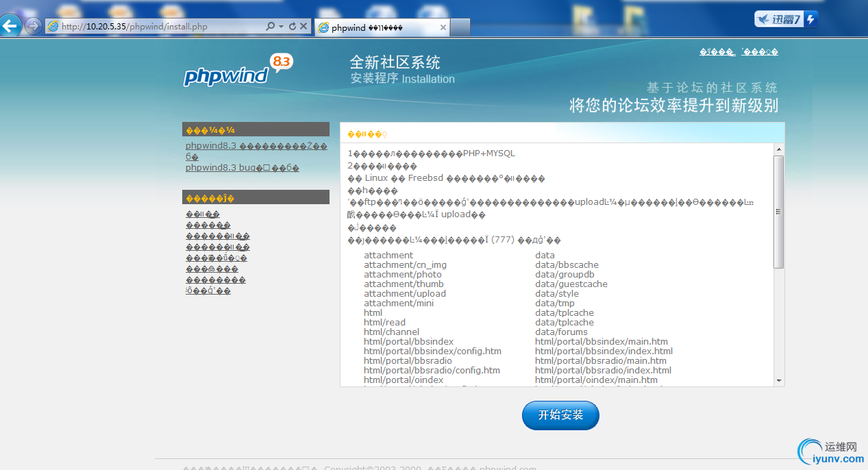Click the search magnifier icon in address bar

click(271, 27)
